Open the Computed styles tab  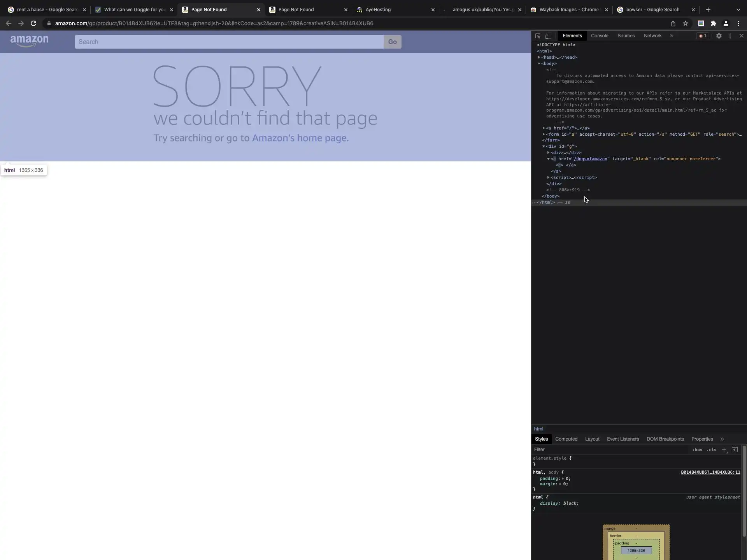[566, 439]
